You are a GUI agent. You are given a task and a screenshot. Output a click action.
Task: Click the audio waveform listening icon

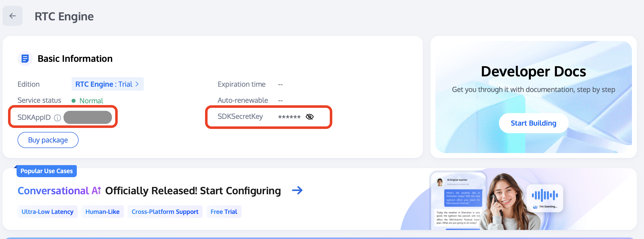(545, 195)
